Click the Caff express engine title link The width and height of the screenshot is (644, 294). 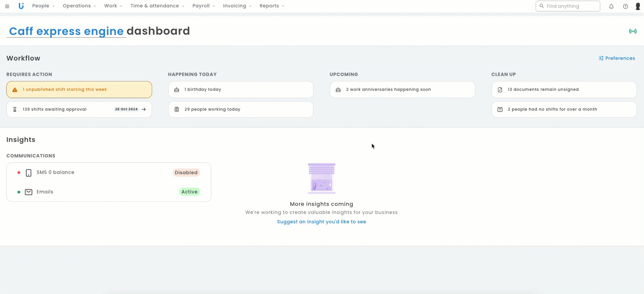pos(66,31)
